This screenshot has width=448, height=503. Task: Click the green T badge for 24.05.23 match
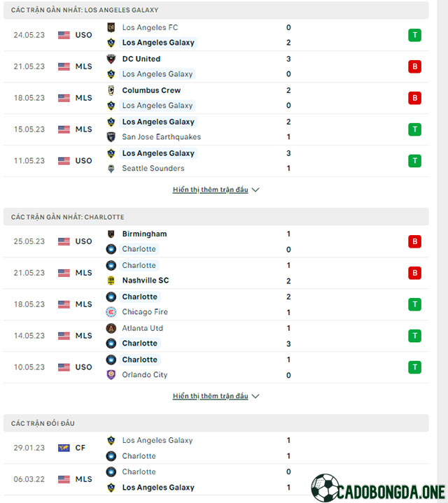pos(414,35)
